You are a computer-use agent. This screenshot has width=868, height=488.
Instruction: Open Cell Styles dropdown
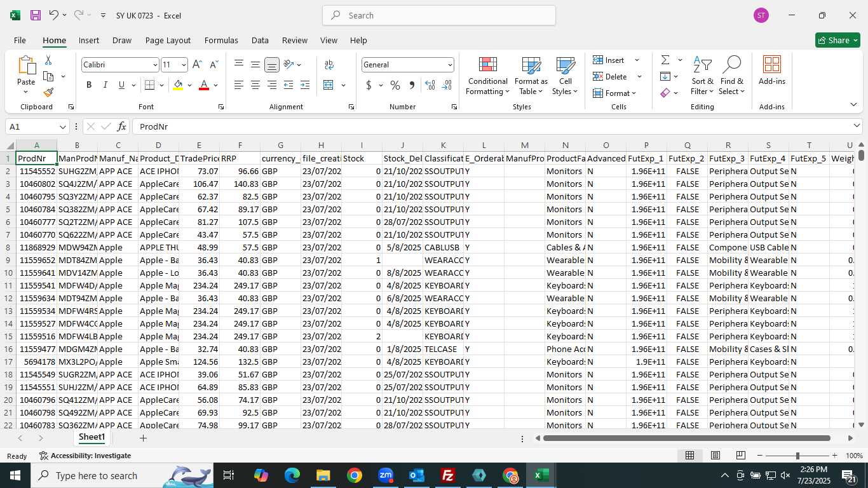(565, 76)
